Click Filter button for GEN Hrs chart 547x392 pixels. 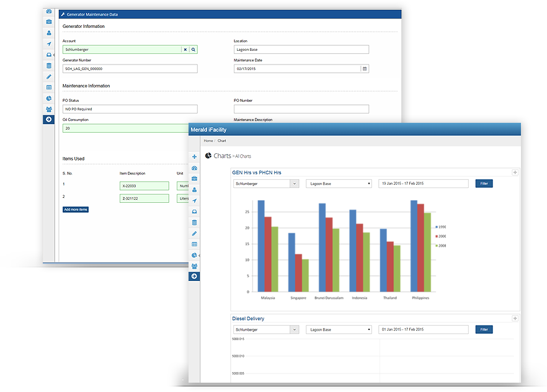coord(484,184)
